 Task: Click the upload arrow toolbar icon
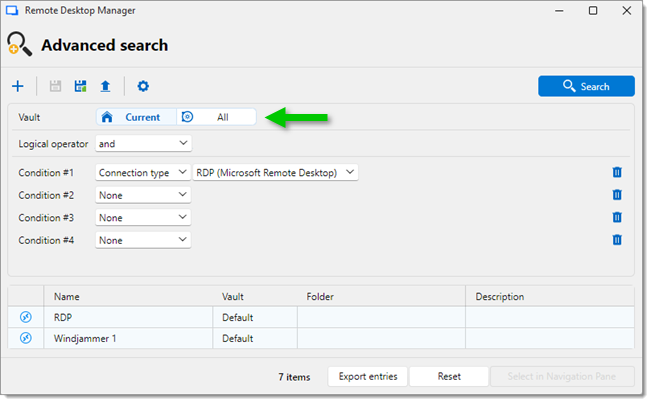tap(105, 87)
